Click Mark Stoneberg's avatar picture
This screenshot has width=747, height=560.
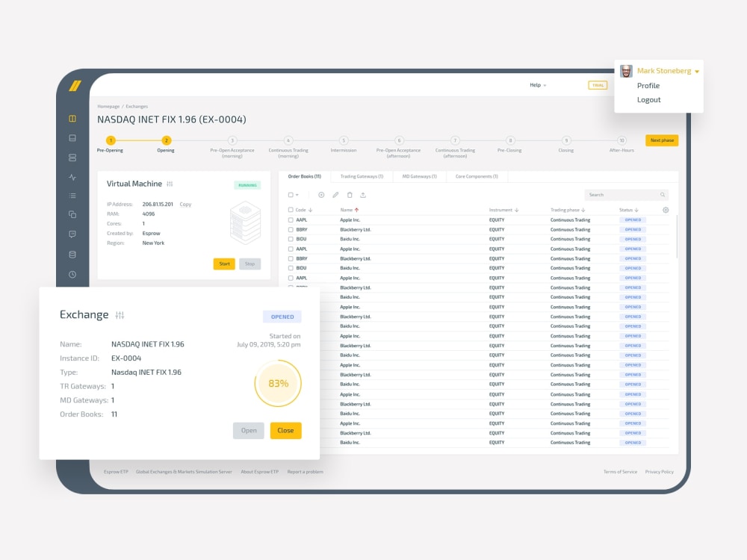click(626, 72)
